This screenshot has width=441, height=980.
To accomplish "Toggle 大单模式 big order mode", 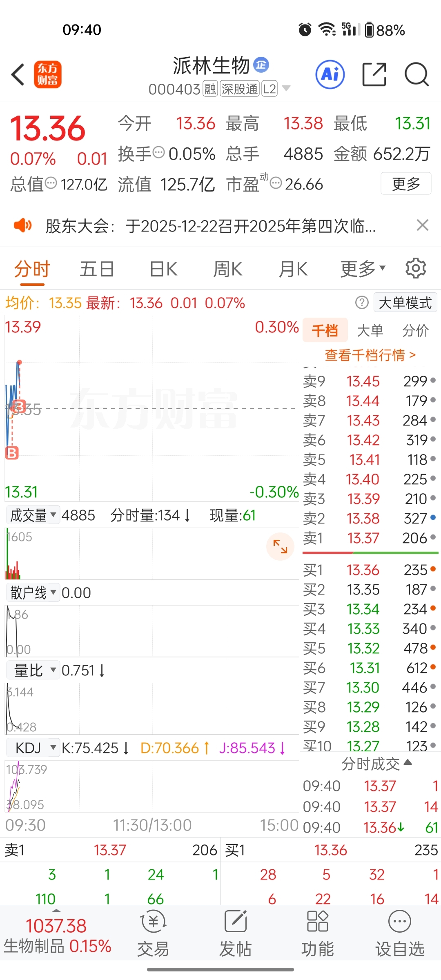I will point(405,303).
